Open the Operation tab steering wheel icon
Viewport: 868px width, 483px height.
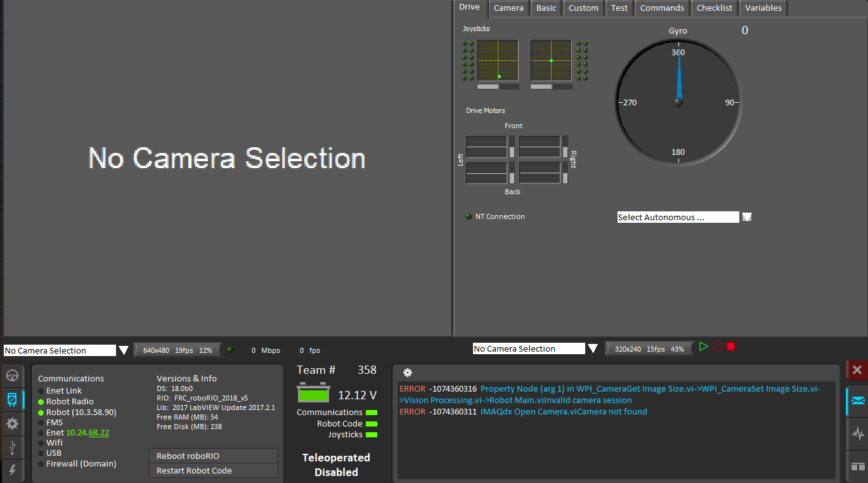coord(12,376)
